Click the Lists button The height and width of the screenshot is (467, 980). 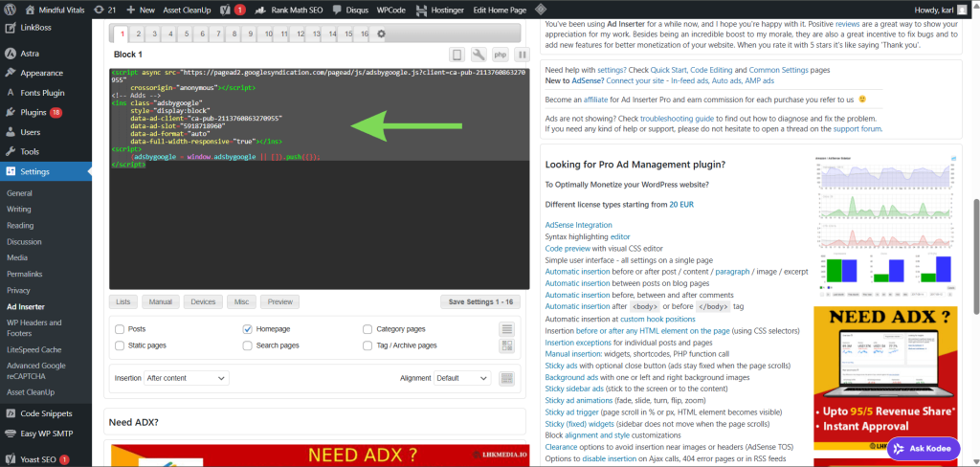pyautogui.click(x=123, y=302)
